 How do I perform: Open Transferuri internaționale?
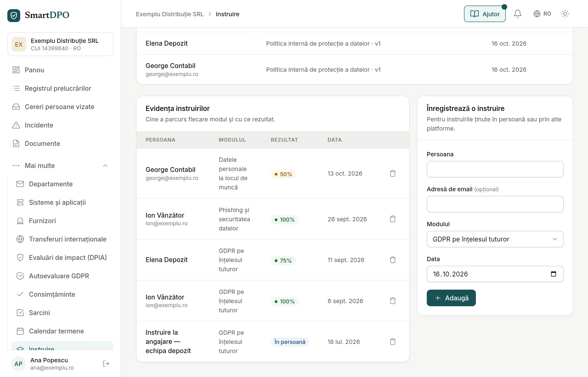62,239
